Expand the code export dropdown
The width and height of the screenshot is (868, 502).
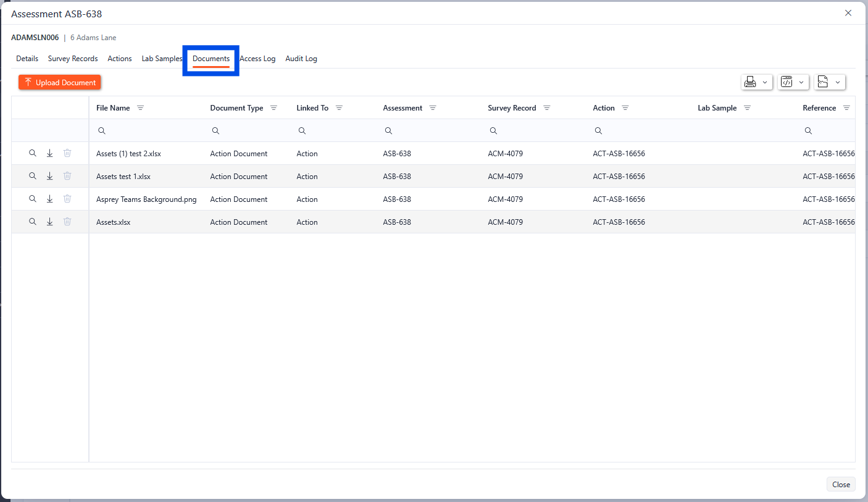click(793, 82)
